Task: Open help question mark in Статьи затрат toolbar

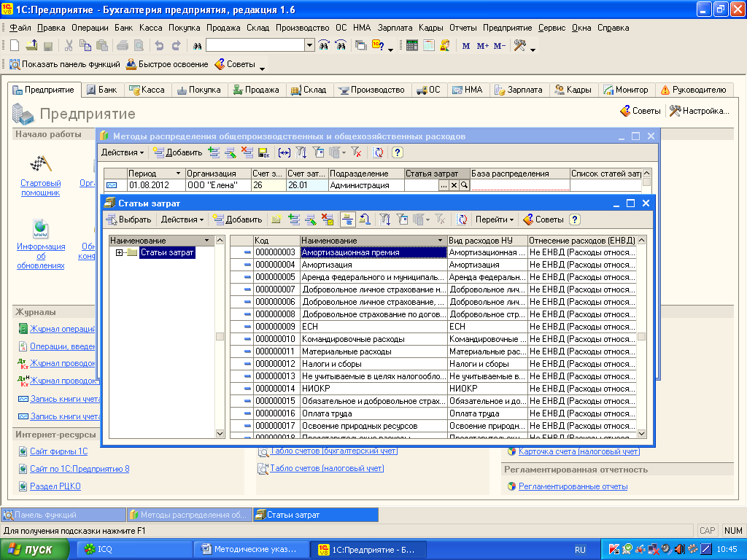Action: tap(575, 219)
